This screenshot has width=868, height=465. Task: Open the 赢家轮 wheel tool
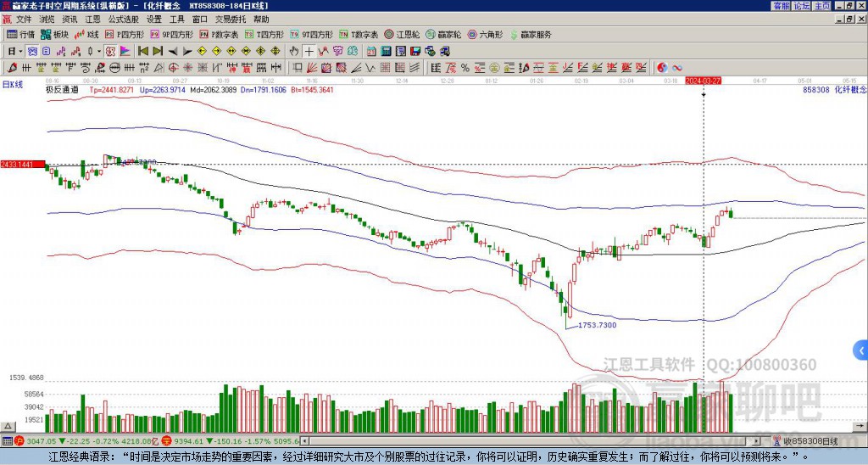click(443, 34)
